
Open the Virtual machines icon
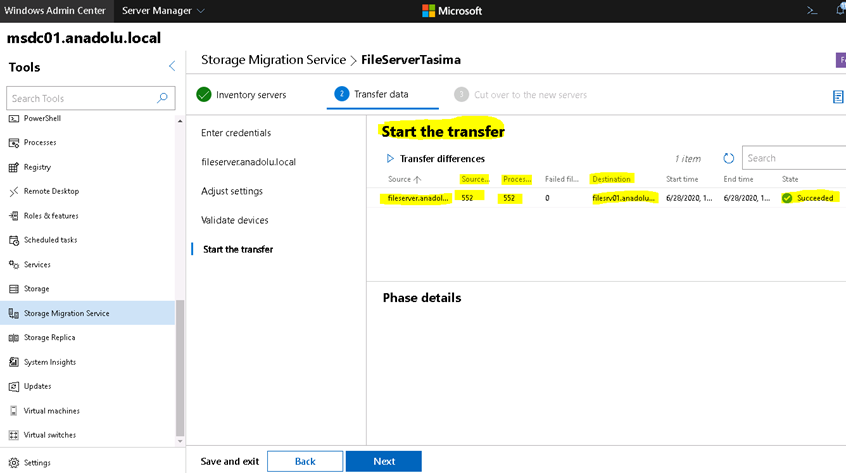click(x=13, y=411)
